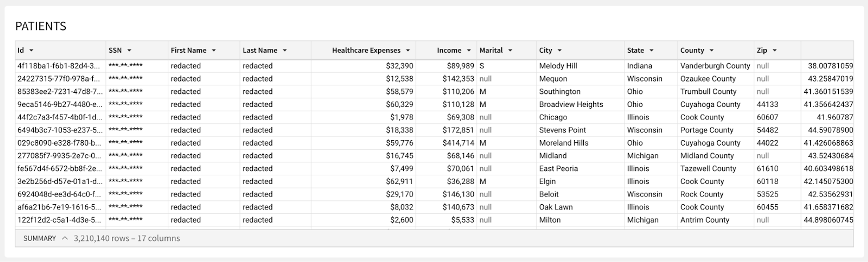Select the Healthcare Expenses column header

click(x=363, y=51)
